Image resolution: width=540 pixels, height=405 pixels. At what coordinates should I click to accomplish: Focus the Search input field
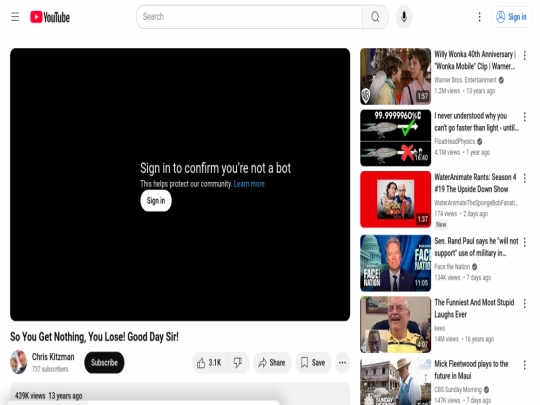(x=249, y=17)
